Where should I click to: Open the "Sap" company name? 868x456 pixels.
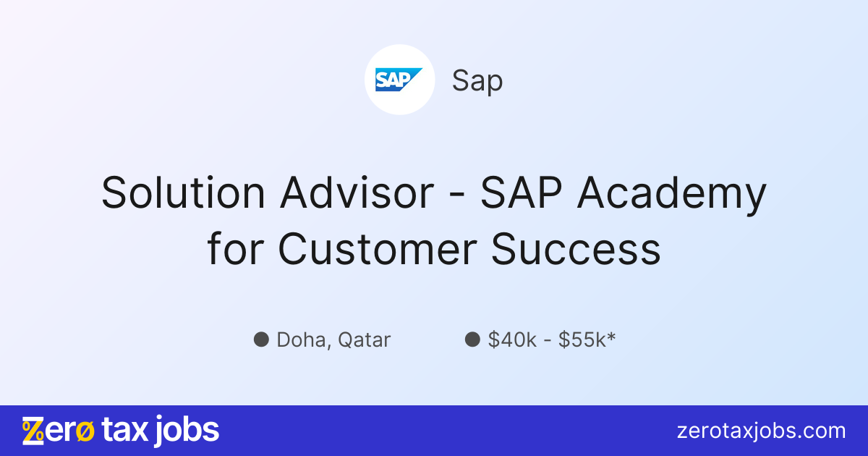coord(477,80)
